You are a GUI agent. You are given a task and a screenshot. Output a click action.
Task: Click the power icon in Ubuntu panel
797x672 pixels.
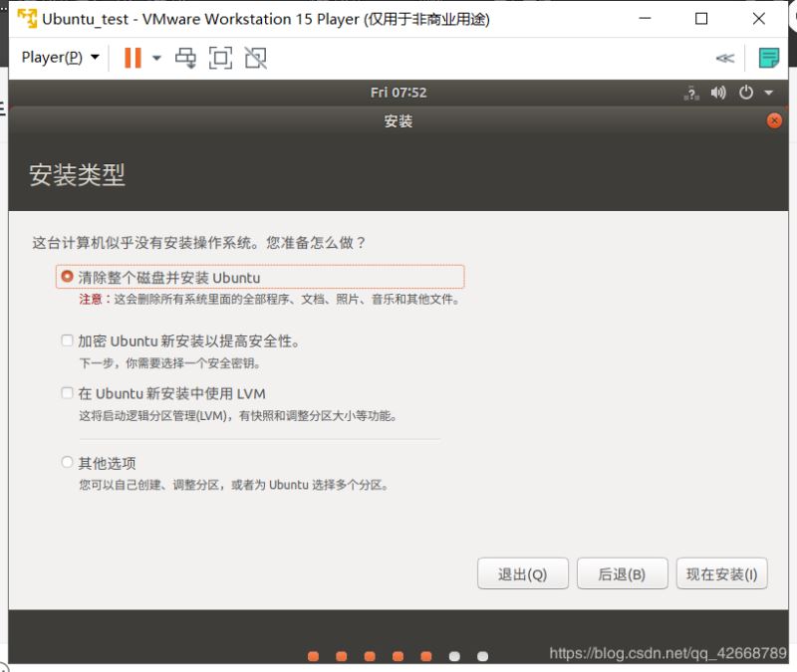[x=745, y=92]
